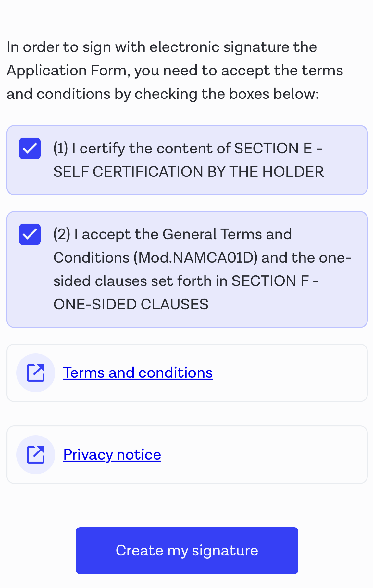Open the Terms and conditions external-link icon

coord(36,372)
